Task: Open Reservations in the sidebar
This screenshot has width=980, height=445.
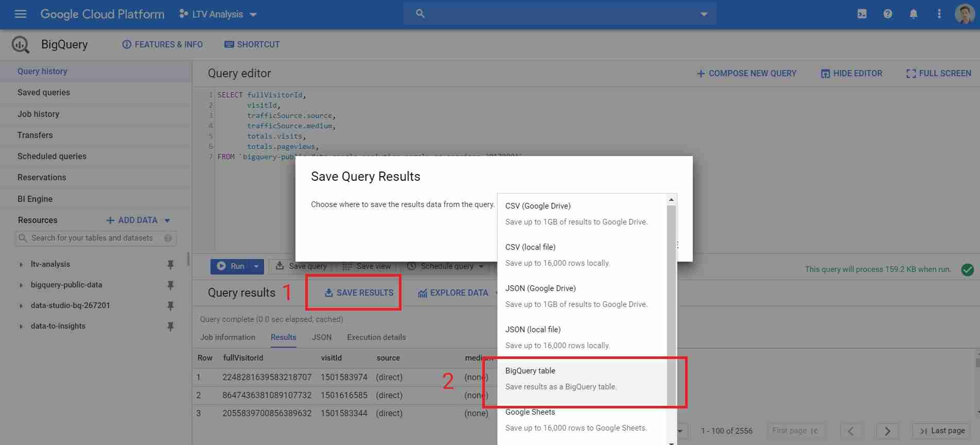Action: [96, 177]
